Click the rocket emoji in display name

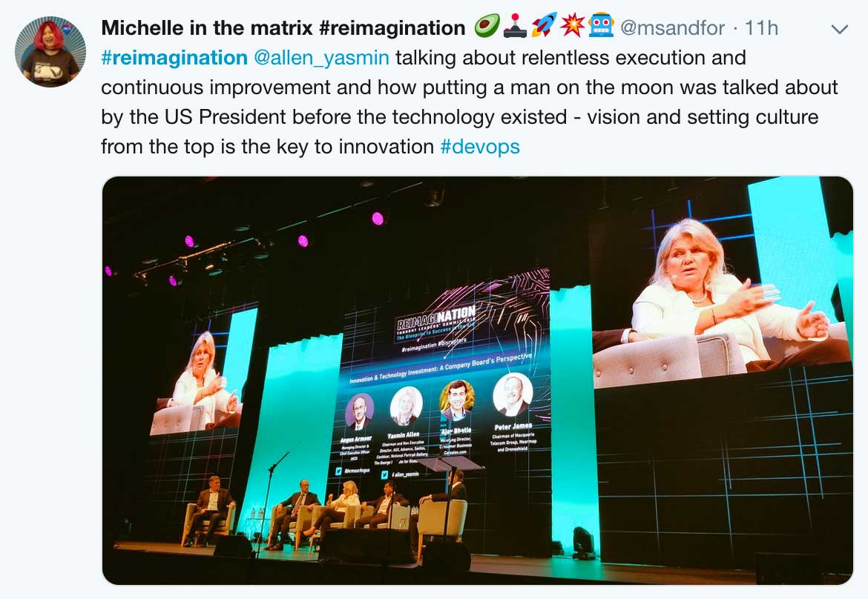click(544, 26)
